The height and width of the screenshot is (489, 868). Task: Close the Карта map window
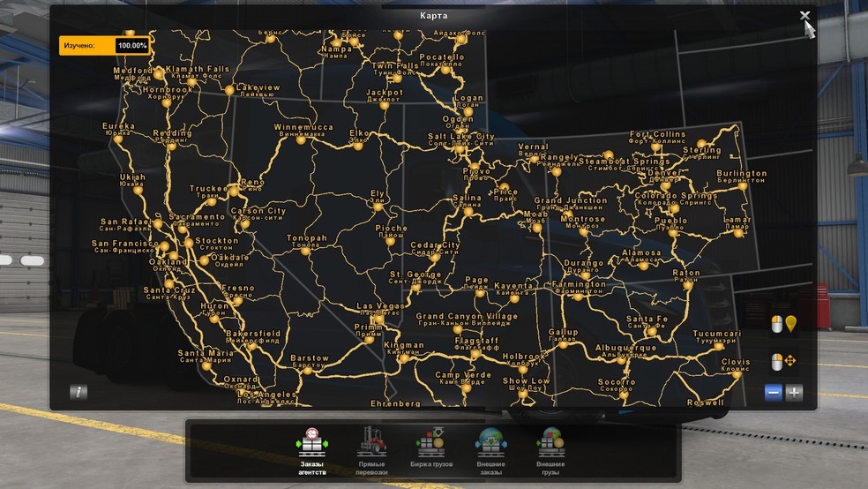(804, 16)
